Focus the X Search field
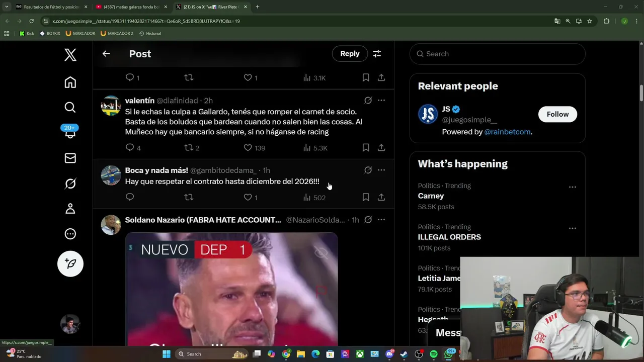This screenshot has width=644, height=362. [x=498, y=54]
